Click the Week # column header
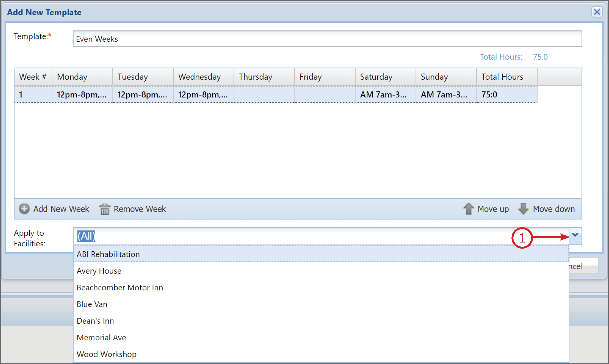609x364 pixels. (33, 77)
